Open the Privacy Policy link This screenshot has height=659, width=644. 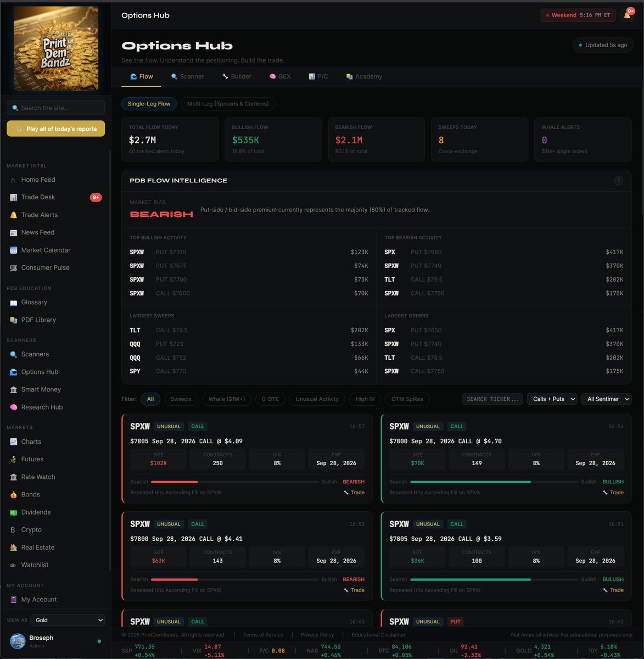click(x=317, y=635)
